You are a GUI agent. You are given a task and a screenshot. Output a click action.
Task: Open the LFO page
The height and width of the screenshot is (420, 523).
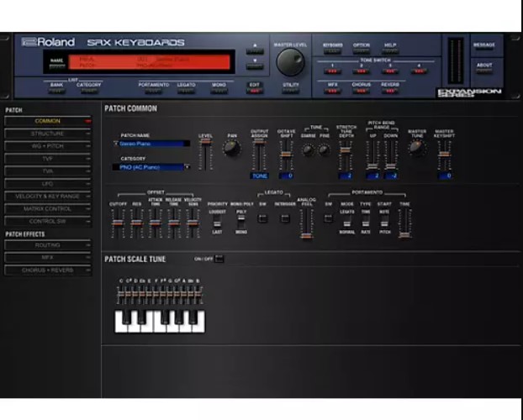[x=48, y=184]
